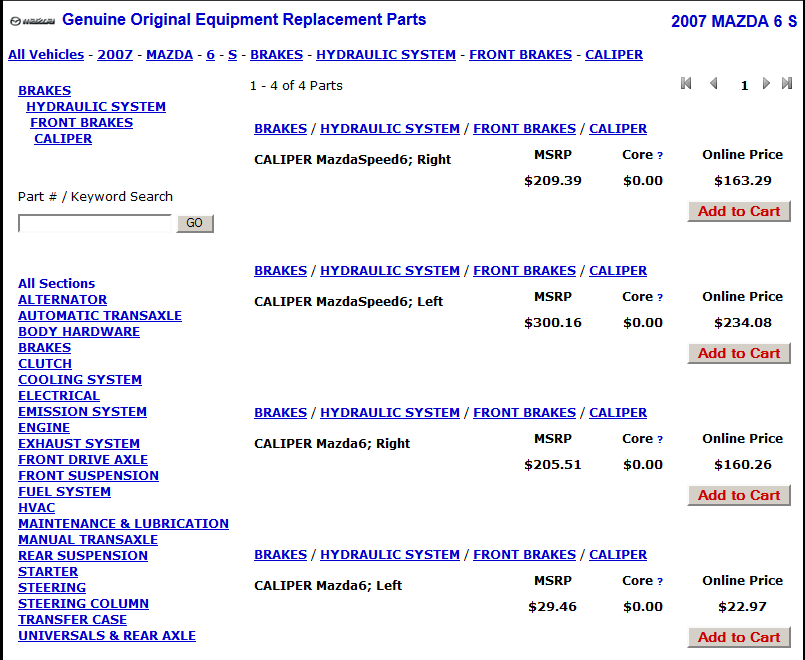Select FRONT BRAKES in the sidebar category tree
The image size is (805, 660).
coord(82,123)
